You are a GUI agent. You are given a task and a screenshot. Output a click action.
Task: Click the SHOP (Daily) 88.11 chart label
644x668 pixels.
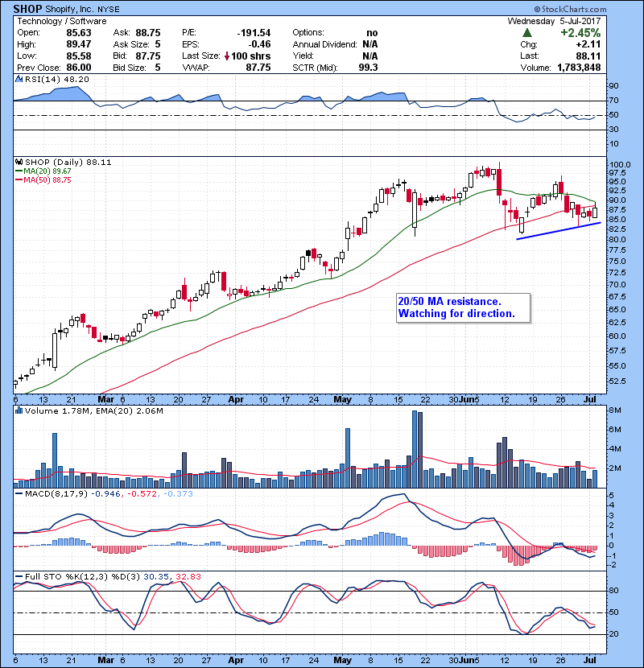coord(68,163)
